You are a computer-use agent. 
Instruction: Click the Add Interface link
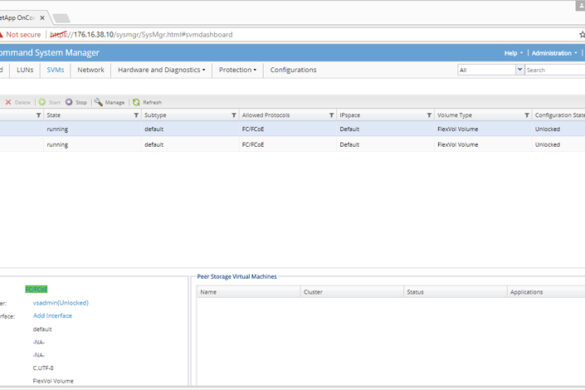point(53,316)
